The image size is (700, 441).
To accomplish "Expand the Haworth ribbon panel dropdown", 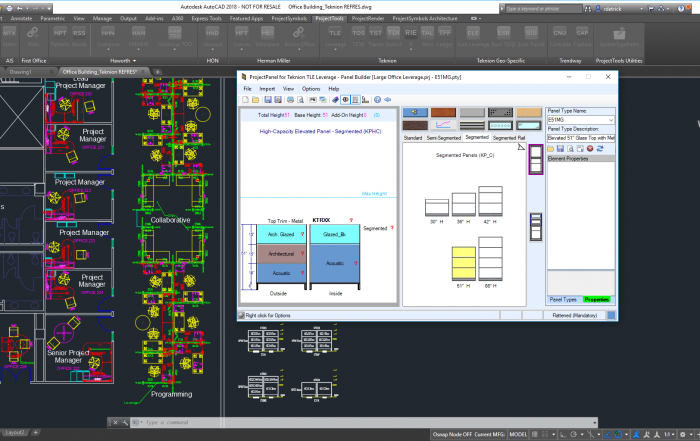I will click(x=134, y=61).
